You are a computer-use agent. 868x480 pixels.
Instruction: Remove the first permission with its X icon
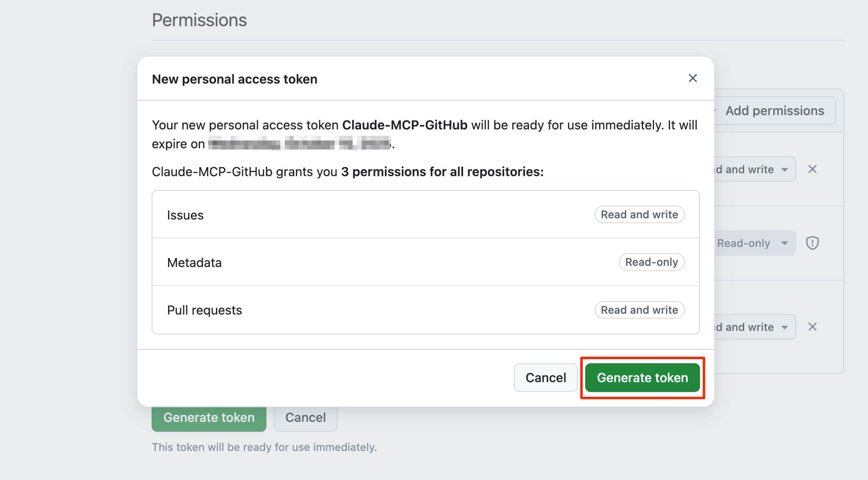tap(812, 169)
